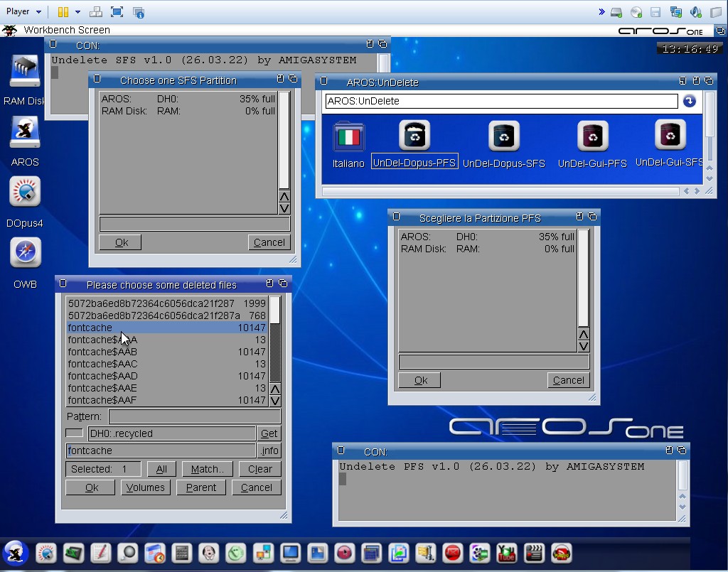Click Cancel in the Scegliere la Partizione dialog
The image size is (728, 572).
pyautogui.click(x=568, y=380)
